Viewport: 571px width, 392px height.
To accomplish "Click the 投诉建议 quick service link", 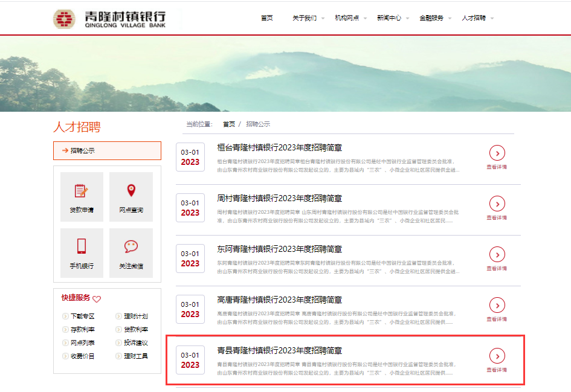I will (135, 343).
